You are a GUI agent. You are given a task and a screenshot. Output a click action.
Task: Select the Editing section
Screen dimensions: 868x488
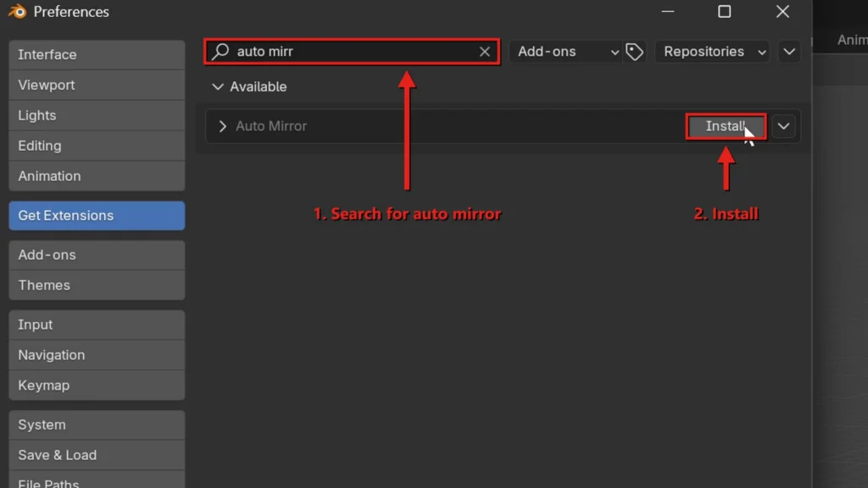tap(97, 146)
